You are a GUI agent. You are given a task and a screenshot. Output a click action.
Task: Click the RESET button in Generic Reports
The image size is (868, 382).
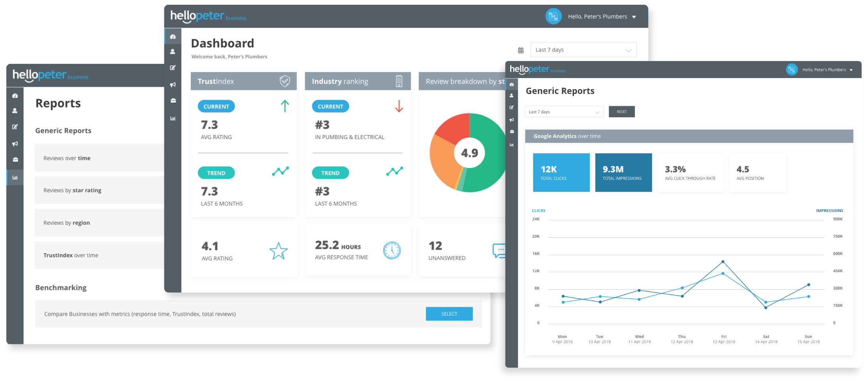click(x=621, y=111)
